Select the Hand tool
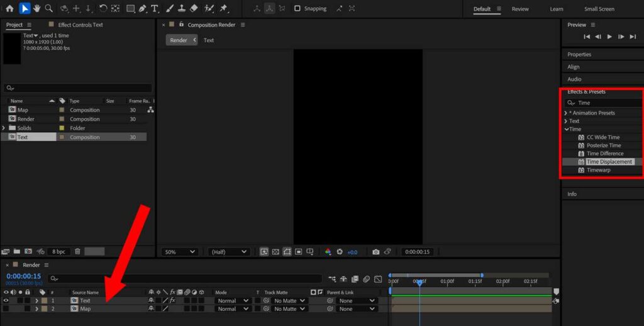 tap(36, 8)
